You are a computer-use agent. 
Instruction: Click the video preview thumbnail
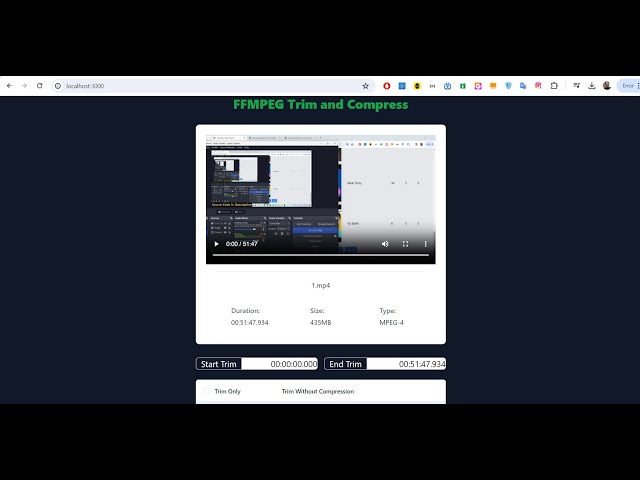[320, 185]
